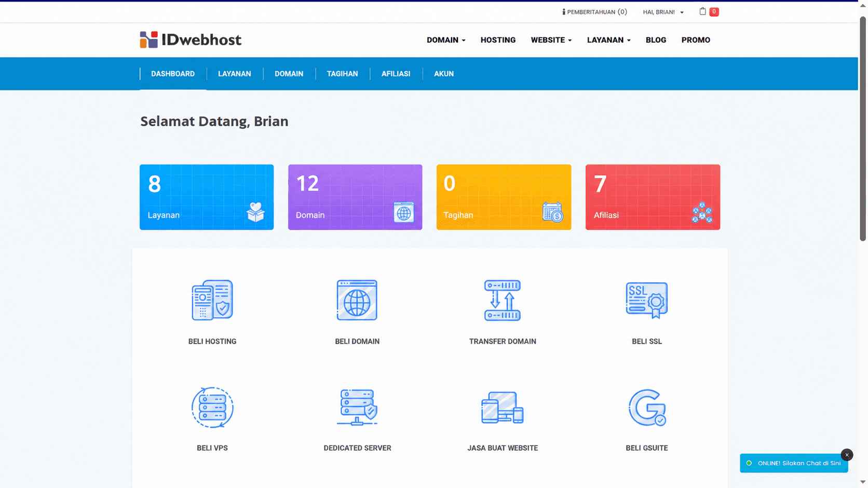
Task: Click the IDwebhost logo
Action: coord(191,39)
